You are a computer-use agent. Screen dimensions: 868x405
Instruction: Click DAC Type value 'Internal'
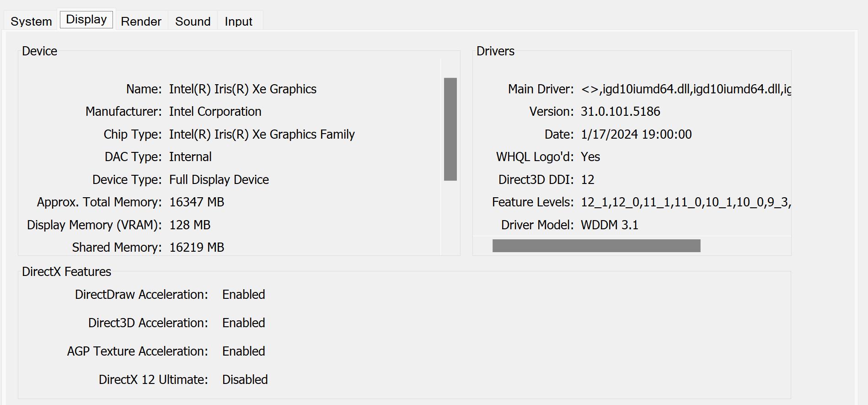click(190, 157)
